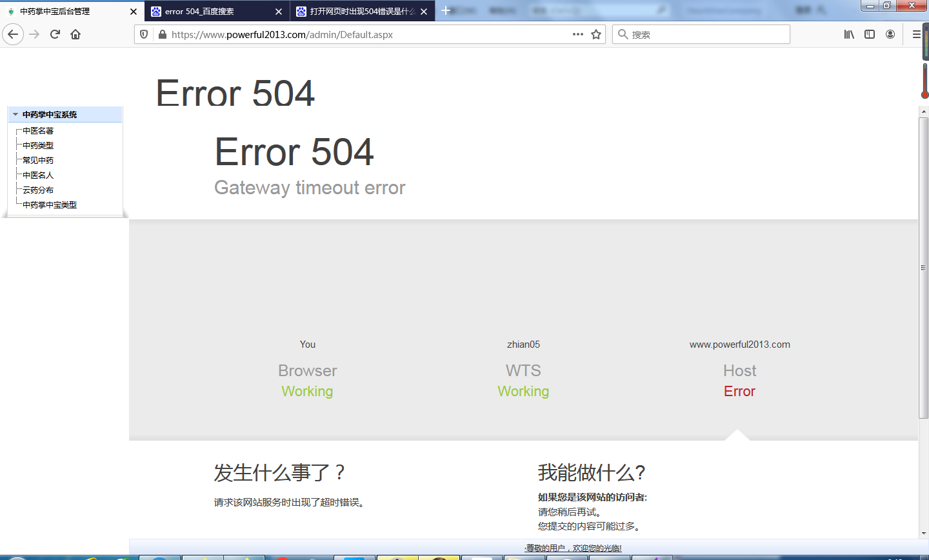929x560 pixels.
Task: Reload the current page
Action: tap(54, 34)
